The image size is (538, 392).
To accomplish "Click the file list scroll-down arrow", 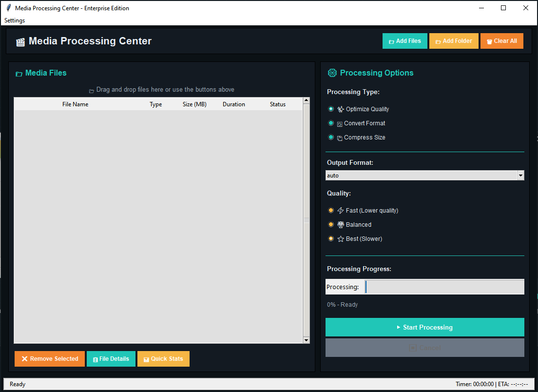I will (x=306, y=340).
